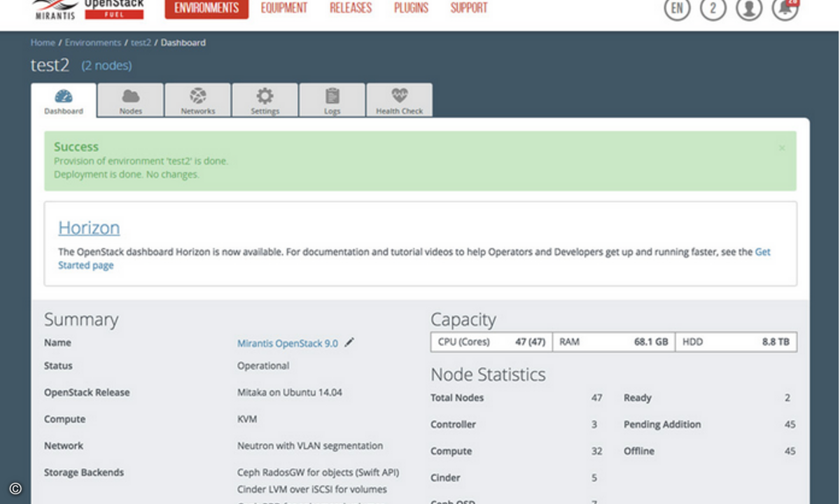Click the Total Nodes count of 47

596,398
